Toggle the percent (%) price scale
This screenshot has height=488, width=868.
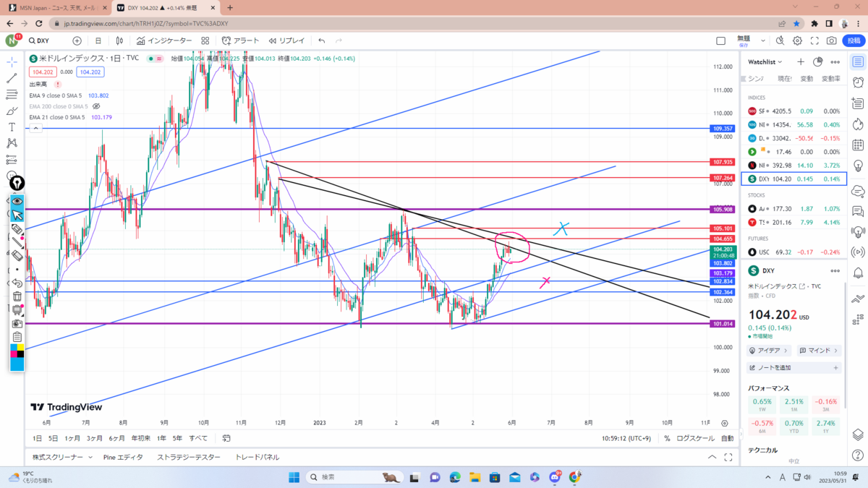pos(667,438)
